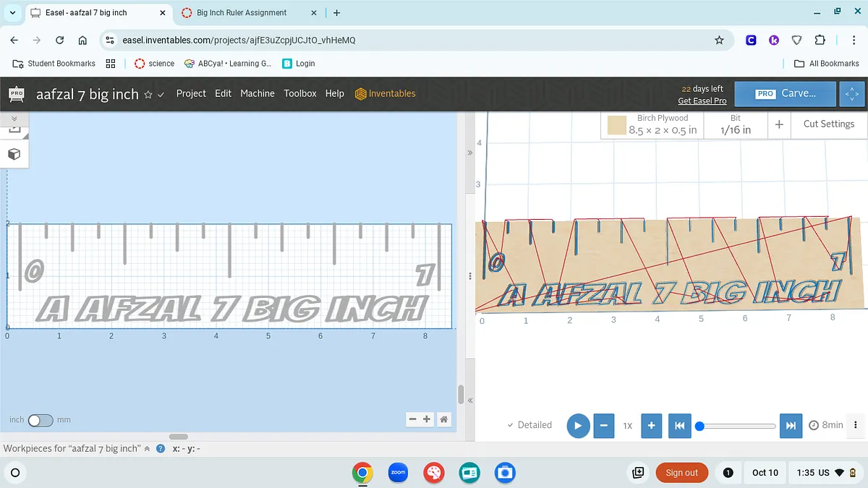The height and width of the screenshot is (488, 868).
Task: Open the status tray showing 1:35
Action: (x=827, y=473)
